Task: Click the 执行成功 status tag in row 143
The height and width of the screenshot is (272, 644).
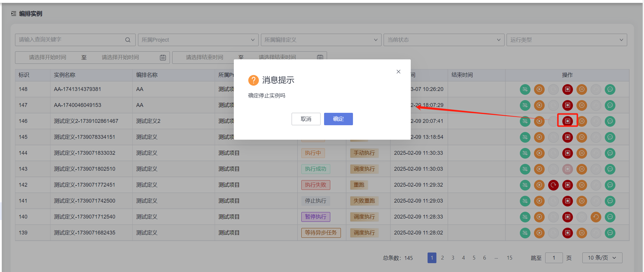Action: tap(316, 169)
